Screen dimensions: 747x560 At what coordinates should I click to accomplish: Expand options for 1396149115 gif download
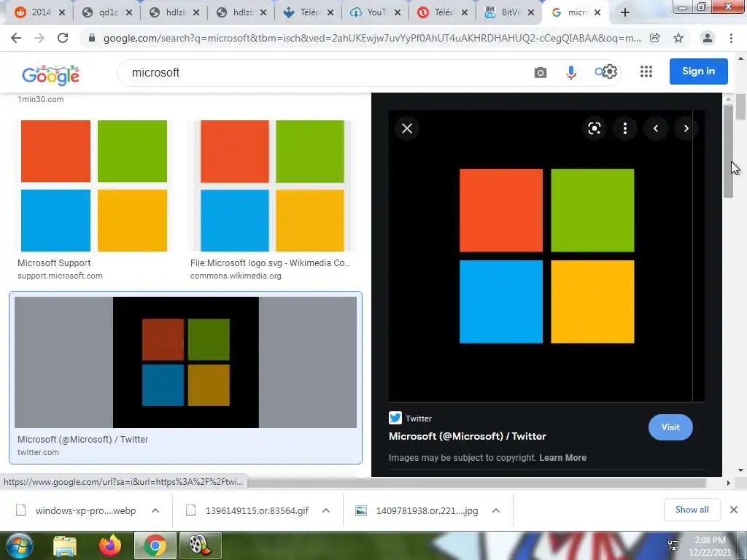326,510
